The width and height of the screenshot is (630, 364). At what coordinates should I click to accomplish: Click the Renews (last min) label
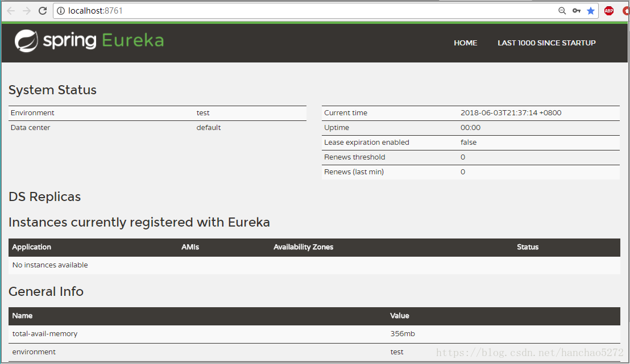click(354, 171)
